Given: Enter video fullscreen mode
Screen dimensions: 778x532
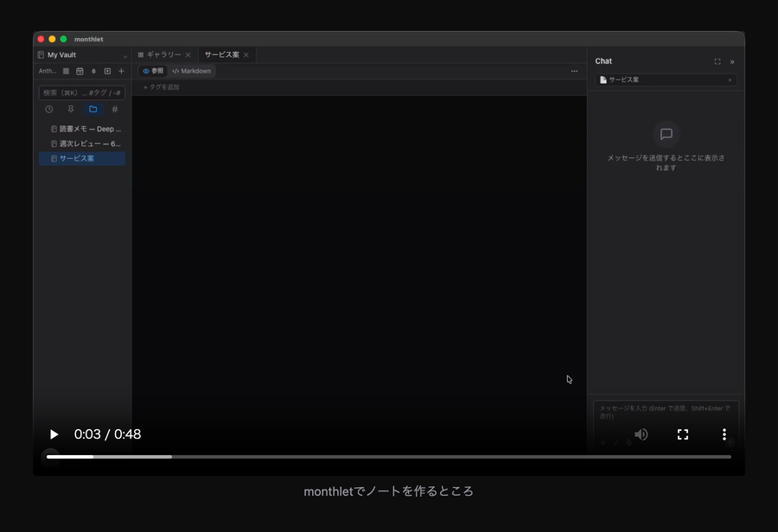Looking at the screenshot, I should 683,434.
